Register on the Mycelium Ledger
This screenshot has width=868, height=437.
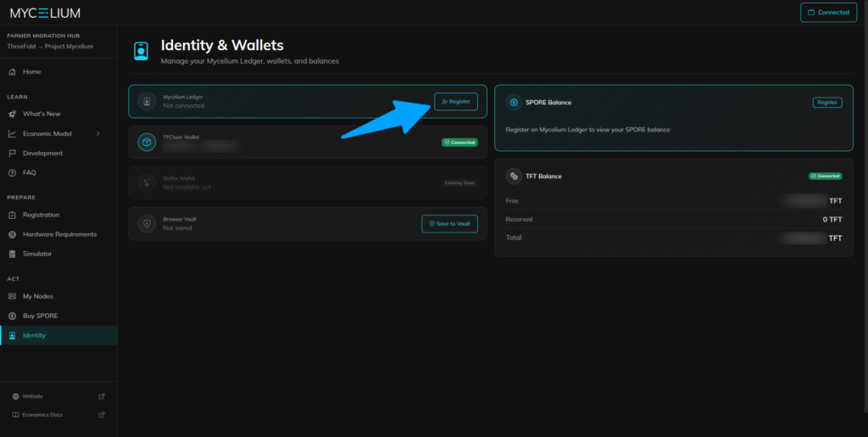[456, 101]
